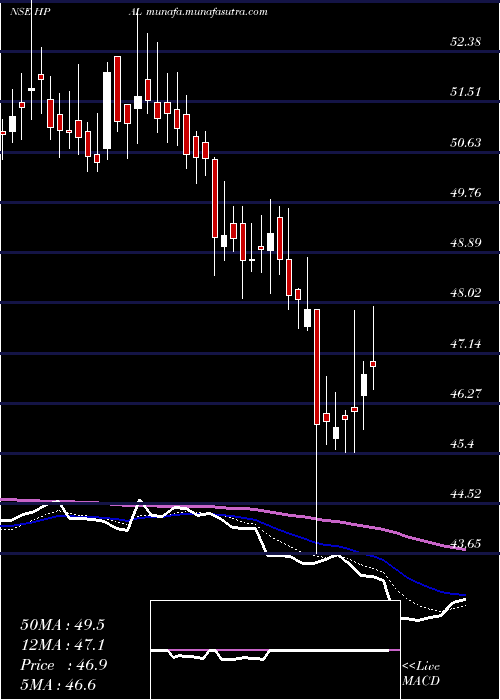This screenshot has height=700, width=500.
Task: Click the munafa.munafasutra.com watermark text
Action: point(206,12)
